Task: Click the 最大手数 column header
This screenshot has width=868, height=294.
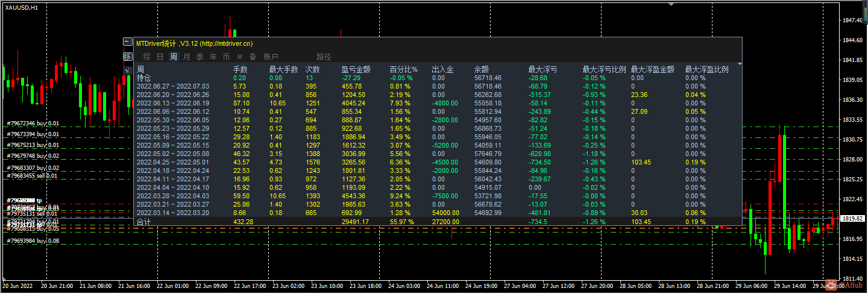Action: pos(284,69)
